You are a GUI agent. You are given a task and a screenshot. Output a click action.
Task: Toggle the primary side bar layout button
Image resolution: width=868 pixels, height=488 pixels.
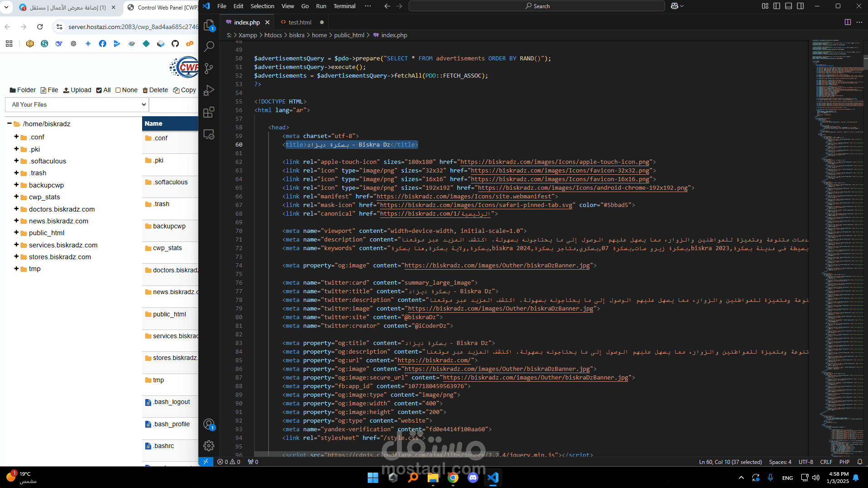[777, 6]
